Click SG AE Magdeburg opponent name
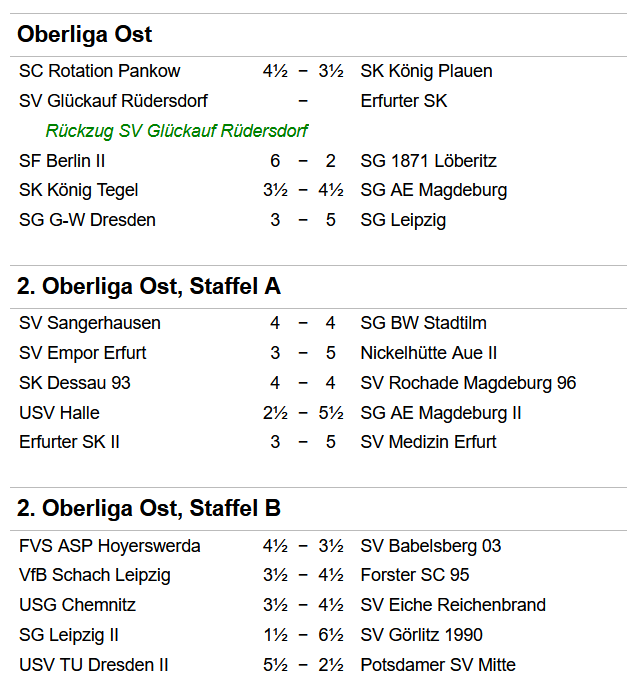This screenshot has width=627, height=695. click(x=433, y=190)
